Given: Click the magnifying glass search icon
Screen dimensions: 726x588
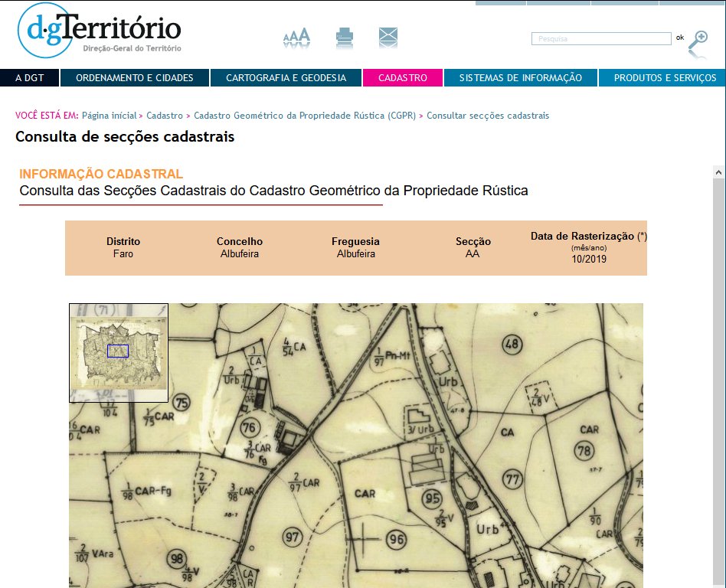Looking at the screenshot, I should (698, 41).
